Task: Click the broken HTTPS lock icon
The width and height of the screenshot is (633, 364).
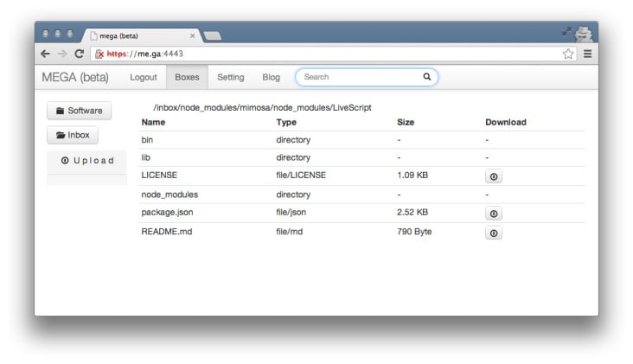Action: 99,54
